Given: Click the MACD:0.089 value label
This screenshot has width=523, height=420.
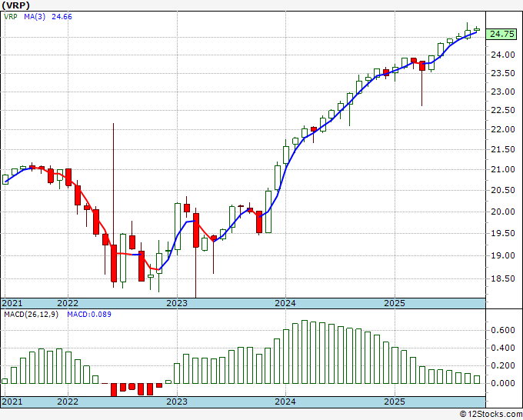Looking at the screenshot, I should [x=89, y=315].
